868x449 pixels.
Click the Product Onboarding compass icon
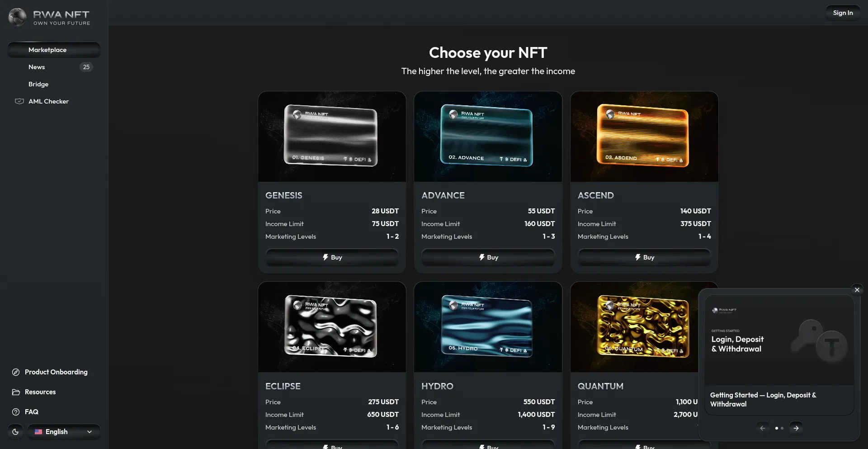coord(16,372)
